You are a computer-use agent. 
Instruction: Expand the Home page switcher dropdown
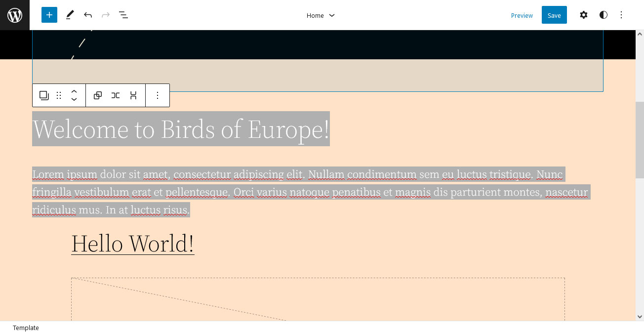(x=321, y=15)
